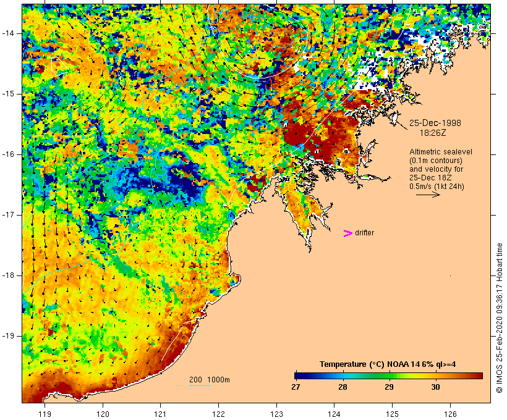Click the 'and velocity for' text line
The image size is (507, 420).
(436, 169)
